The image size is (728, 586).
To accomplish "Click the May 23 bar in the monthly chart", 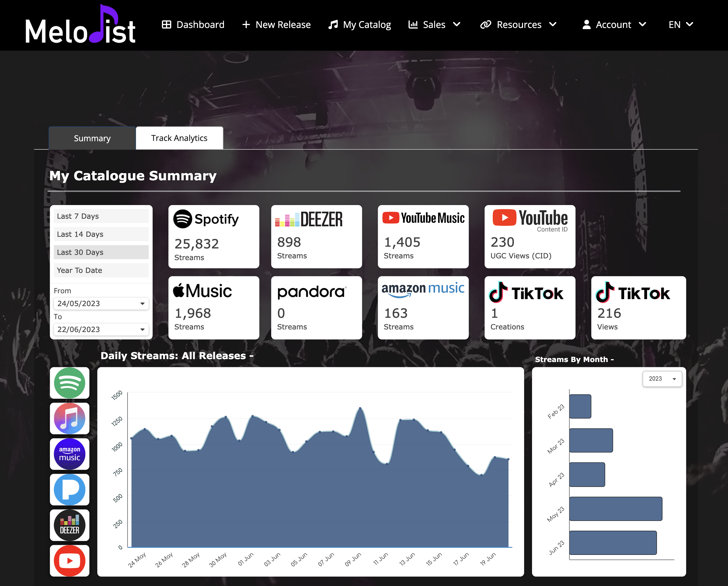I will pyautogui.click(x=615, y=508).
